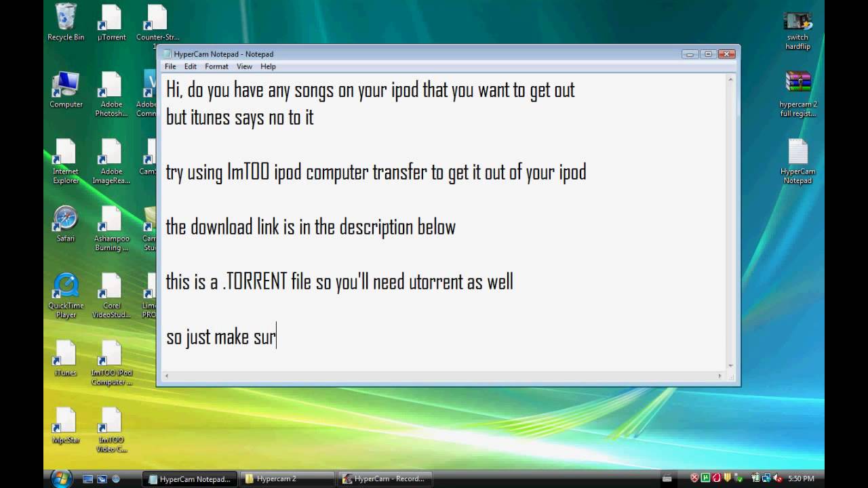Click the Notepad vertical scrollbar up arrow
Screen dimensions: 868x488
pos(730,79)
